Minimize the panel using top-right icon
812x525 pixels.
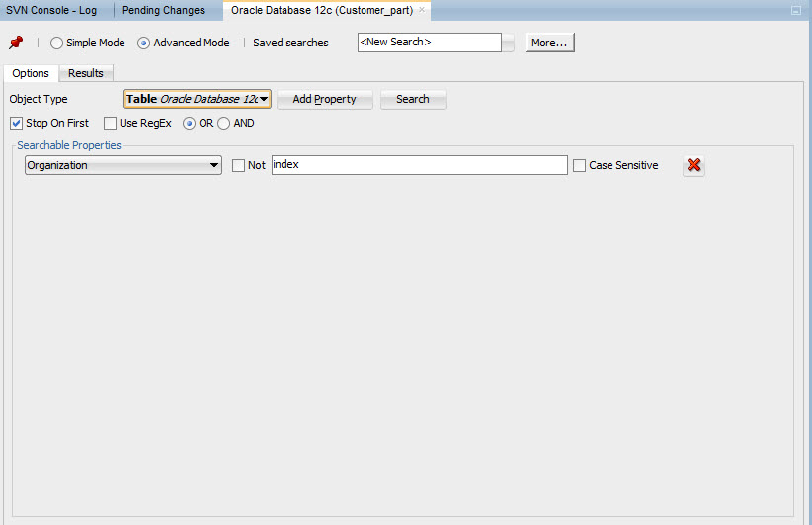[x=796, y=10]
